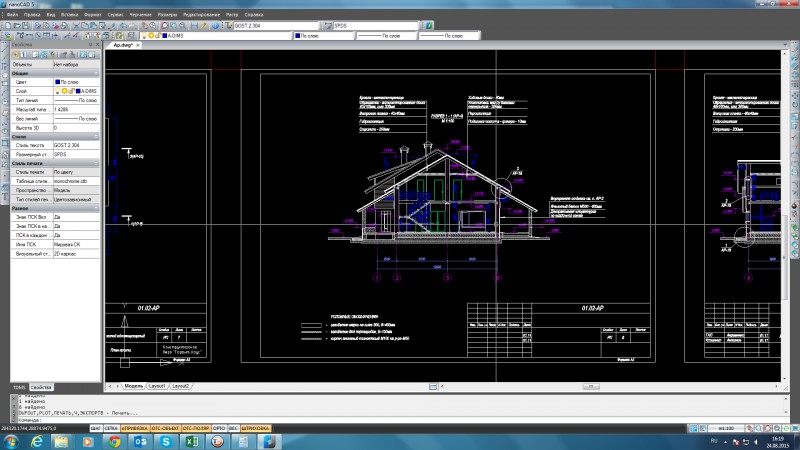
Task: Open the Файл menu
Action: (x=13, y=15)
